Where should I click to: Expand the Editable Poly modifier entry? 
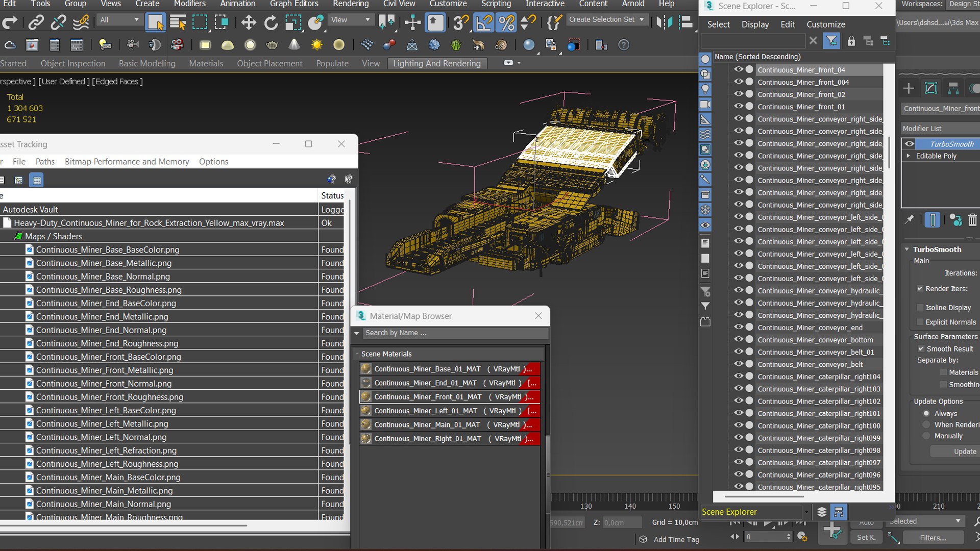909,156
